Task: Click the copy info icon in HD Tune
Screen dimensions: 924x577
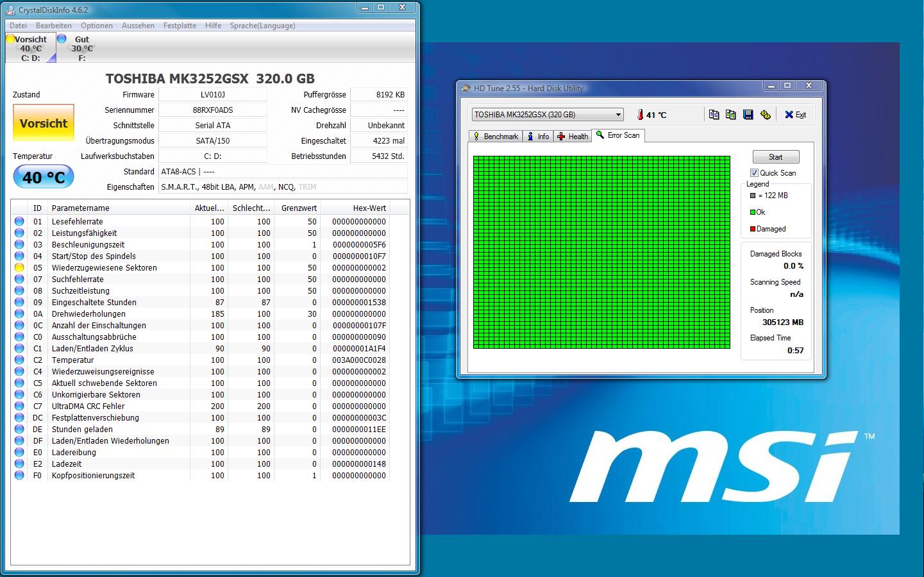Action: coord(714,115)
